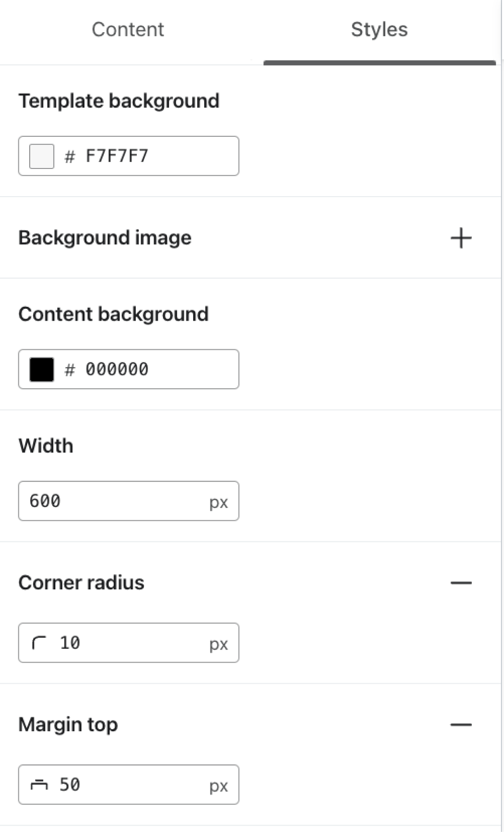Viewport: 504px width, 832px height.
Task: Click the Corner radius heading
Action: click(81, 583)
